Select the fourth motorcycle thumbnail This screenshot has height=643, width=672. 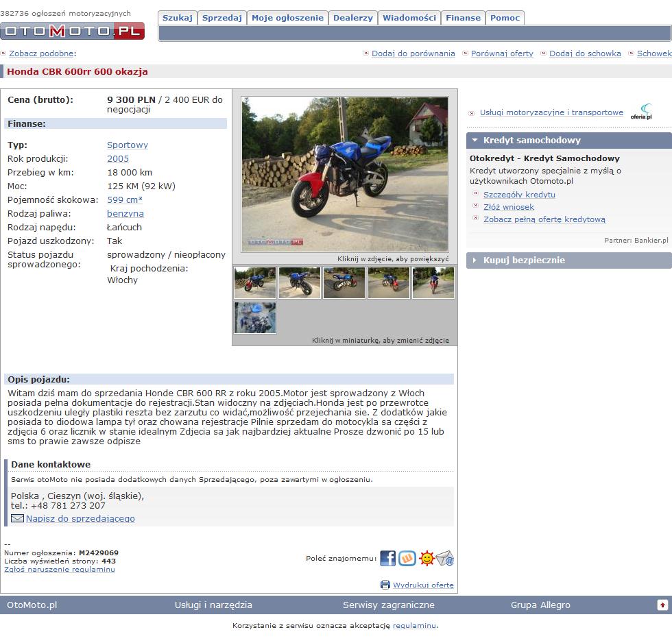tap(389, 282)
